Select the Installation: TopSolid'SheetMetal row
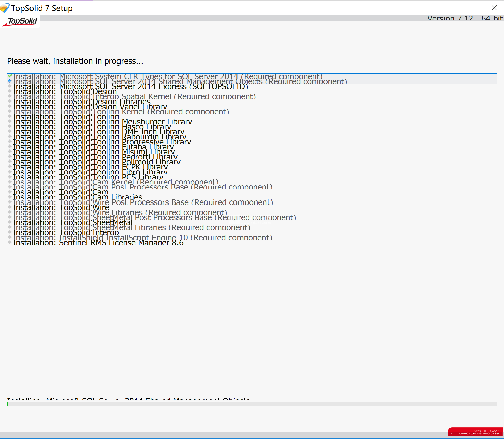This screenshot has width=504, height=439. click(252, 222)
